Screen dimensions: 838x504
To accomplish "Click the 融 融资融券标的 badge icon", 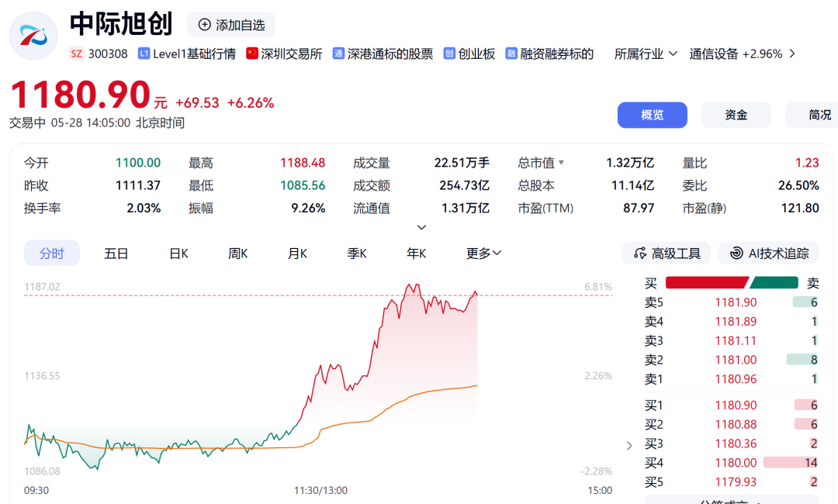I will [x=511, y=54].
